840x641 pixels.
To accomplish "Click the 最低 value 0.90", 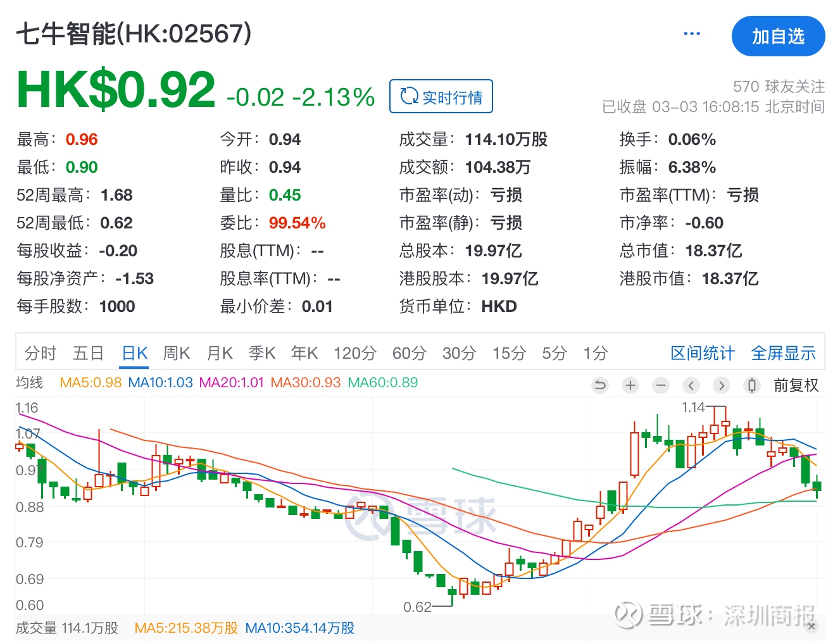I will pos(82,167).
